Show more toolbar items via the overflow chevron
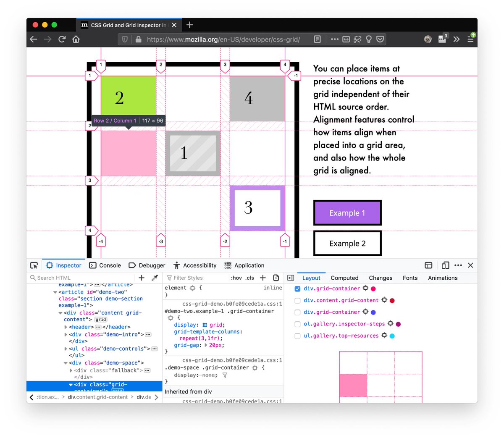The height and width of the screenshot is (438, 504). coord(457,39)
